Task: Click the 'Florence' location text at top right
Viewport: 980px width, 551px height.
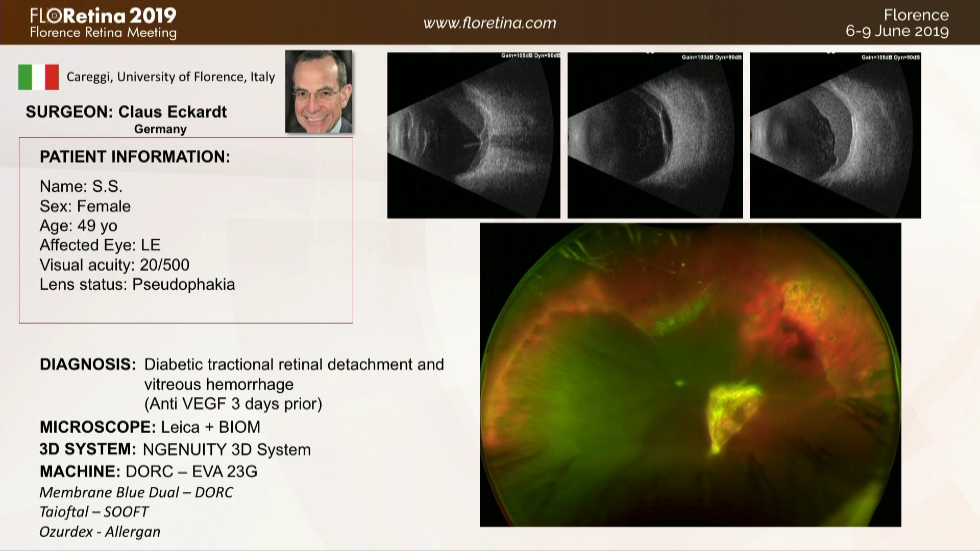Action: click(916, 15)
